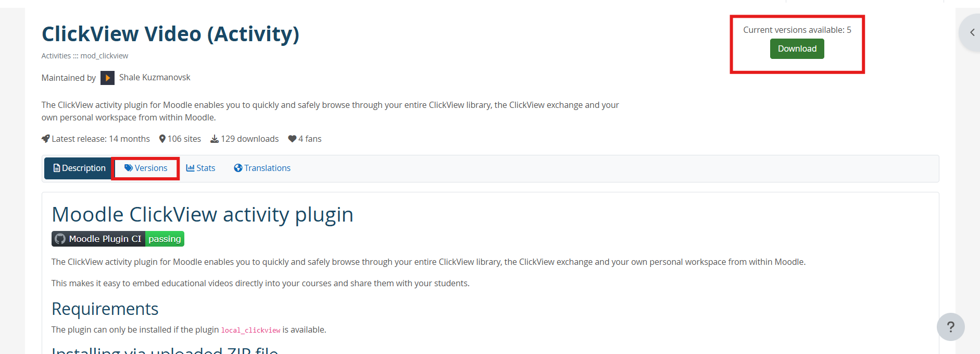Click maintainer avatar play icon
The width and height of the screenshot is (980, 354).
(x=107, y=78)
